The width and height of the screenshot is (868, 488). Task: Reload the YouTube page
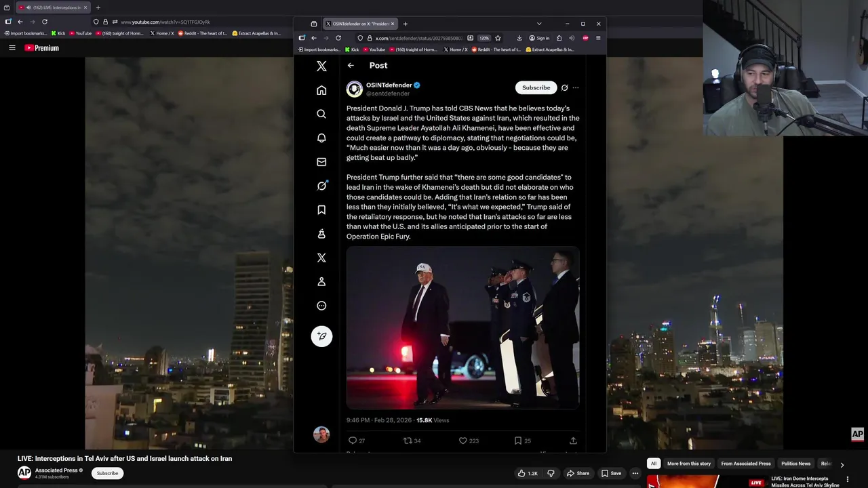(x=45, y=22)
